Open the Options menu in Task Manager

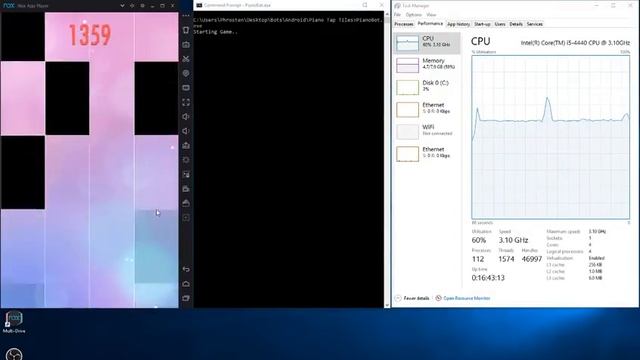[413, 15]
